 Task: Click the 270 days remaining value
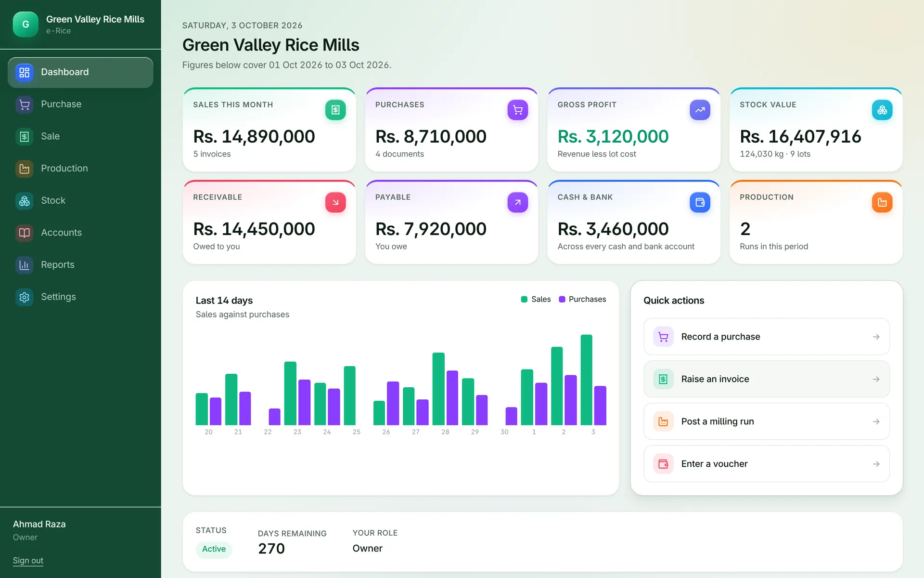click(x=271, y=549)
